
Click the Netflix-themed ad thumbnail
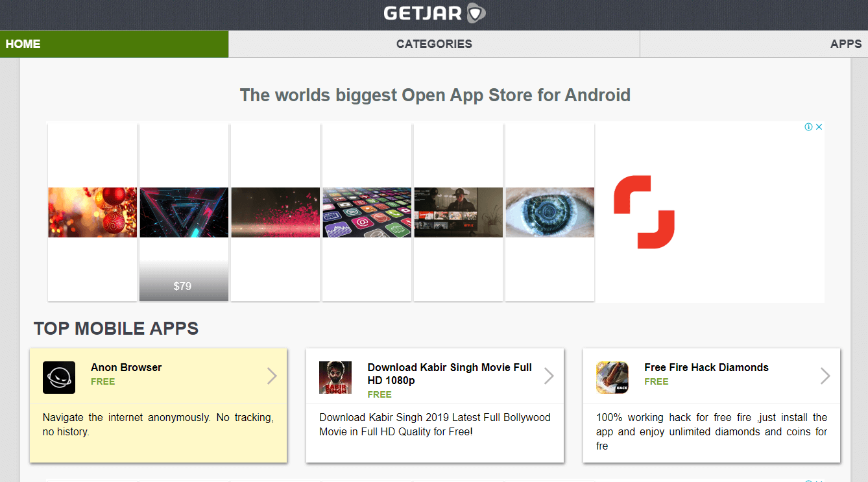(458, 212)
